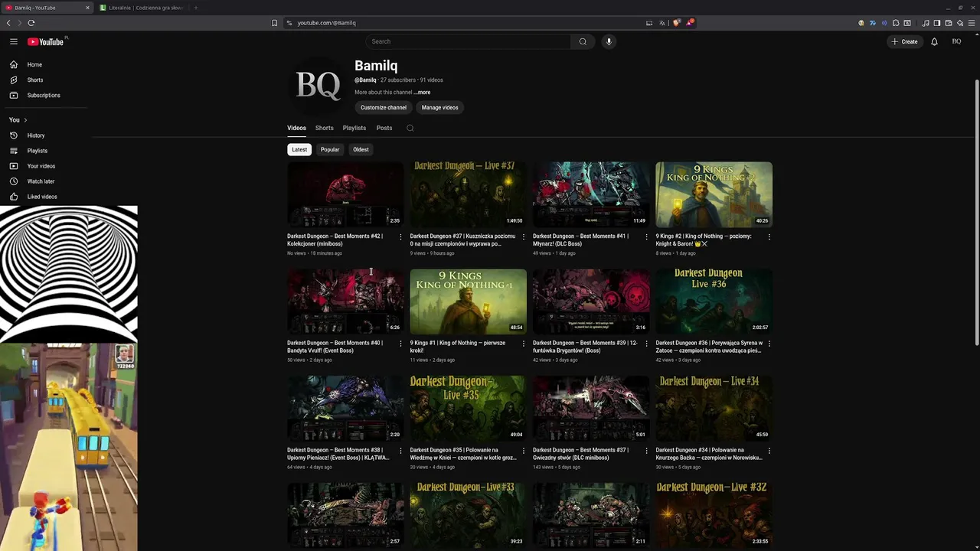
Task: Open the browser translate icon
Action: click(x=662, y=23)
